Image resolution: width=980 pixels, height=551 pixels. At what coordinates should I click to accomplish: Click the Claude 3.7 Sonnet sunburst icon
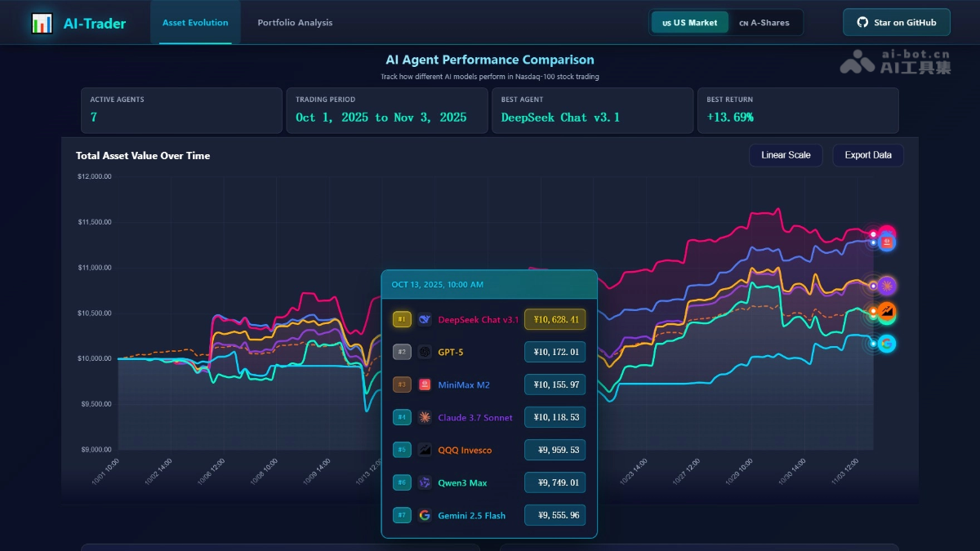(424, 417)
